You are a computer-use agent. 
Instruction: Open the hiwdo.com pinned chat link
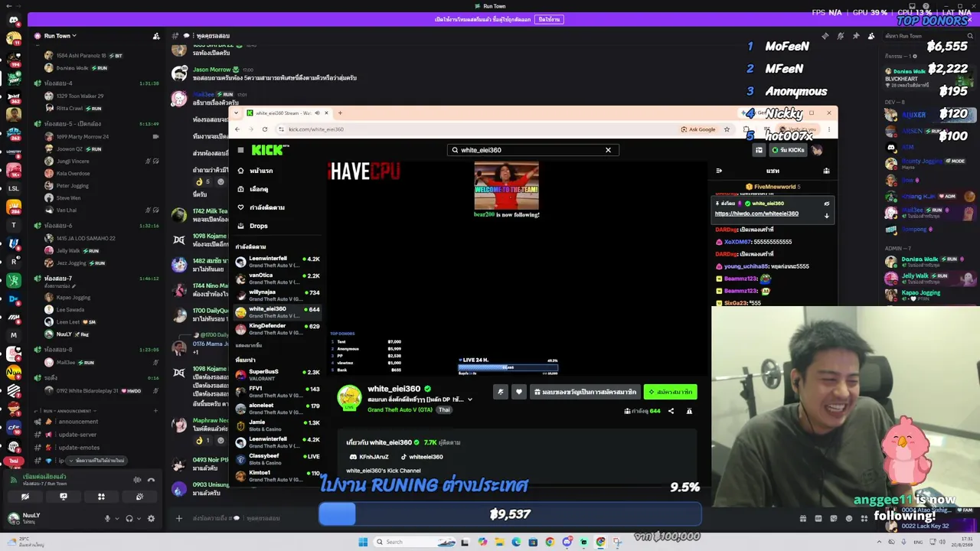point(756,214)
